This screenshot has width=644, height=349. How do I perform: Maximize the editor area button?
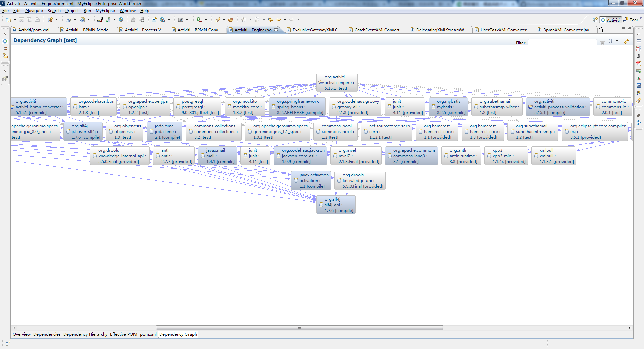[629, 28]
